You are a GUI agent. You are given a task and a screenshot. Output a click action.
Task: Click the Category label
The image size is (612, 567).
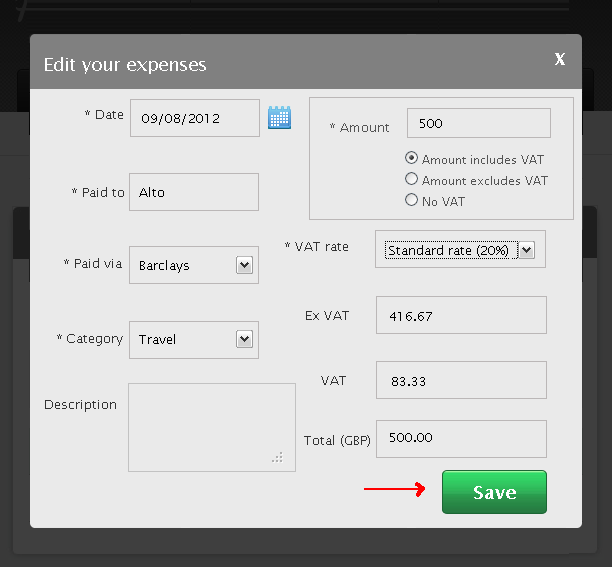[x=90, y=339]
